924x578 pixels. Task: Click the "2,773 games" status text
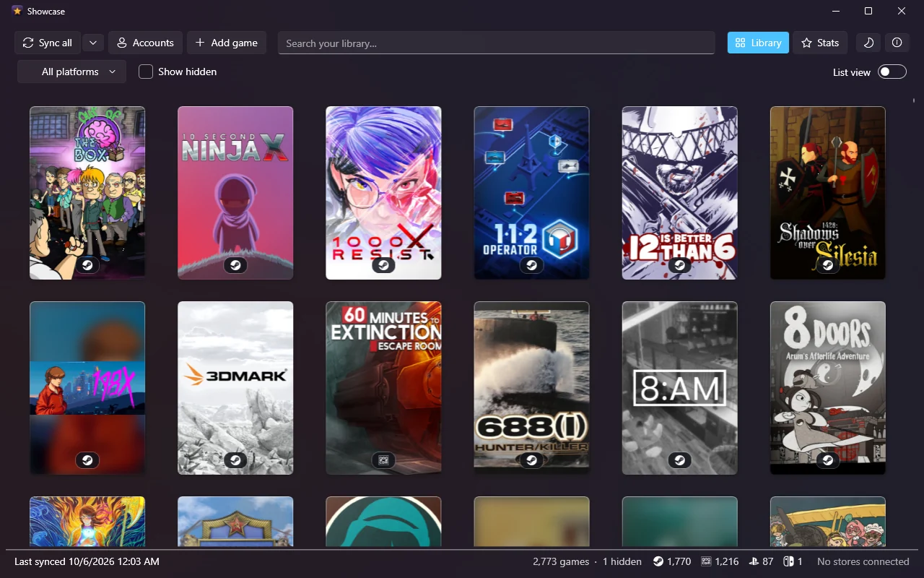pyautogui.click(x=560, y=561)
